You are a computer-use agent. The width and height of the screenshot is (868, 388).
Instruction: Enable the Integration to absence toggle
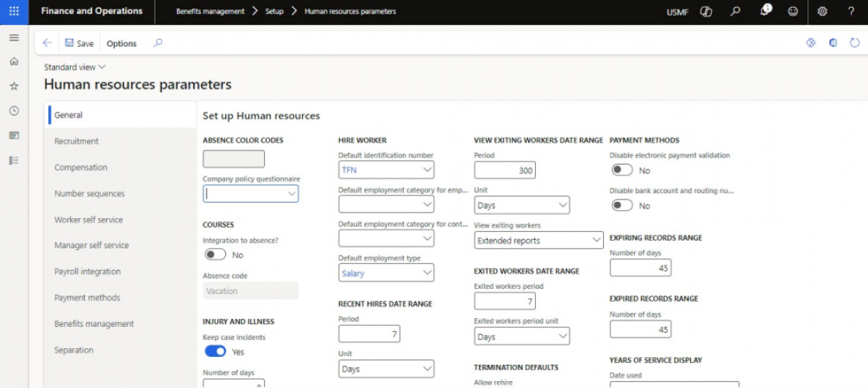(x=215, y=255)
